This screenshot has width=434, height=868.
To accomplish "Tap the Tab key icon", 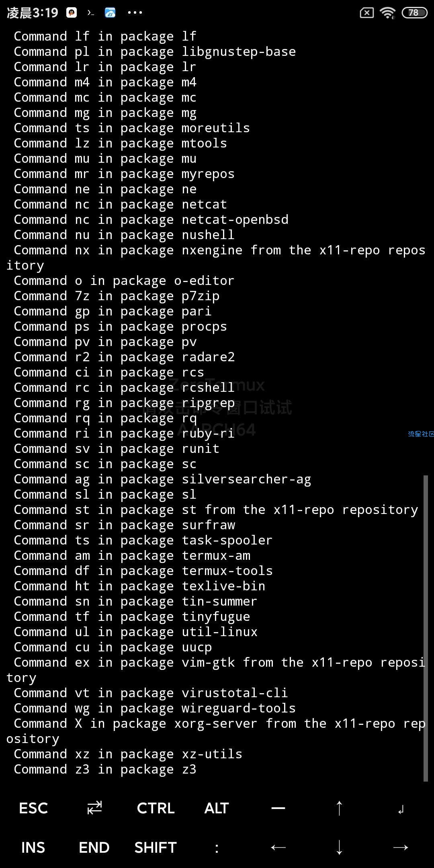I will 94,807.
